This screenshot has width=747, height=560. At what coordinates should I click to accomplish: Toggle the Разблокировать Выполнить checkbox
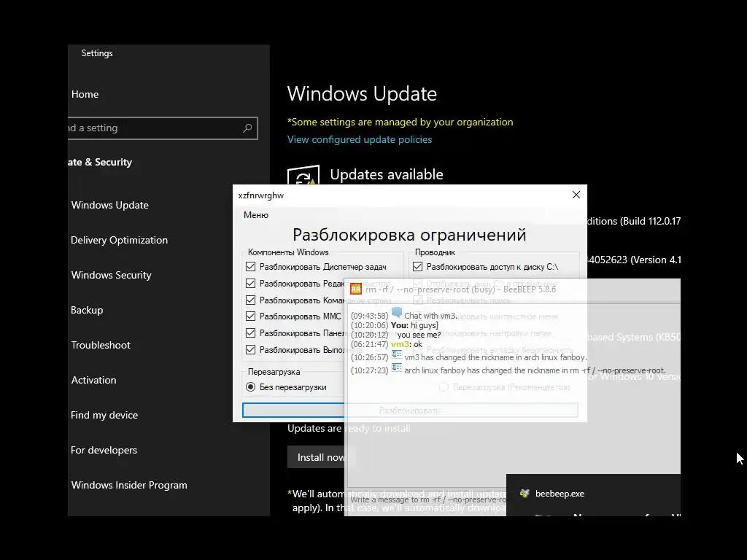(251, 349)
